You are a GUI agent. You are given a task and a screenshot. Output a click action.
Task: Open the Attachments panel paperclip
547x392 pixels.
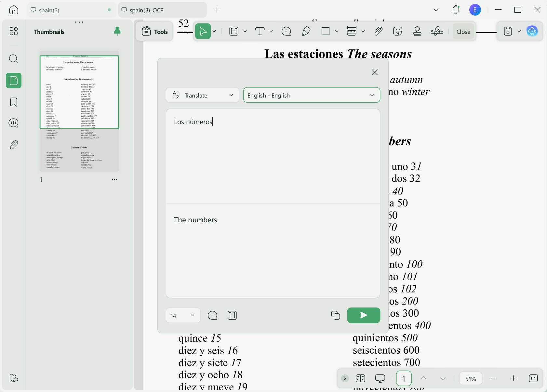[14, 145]
